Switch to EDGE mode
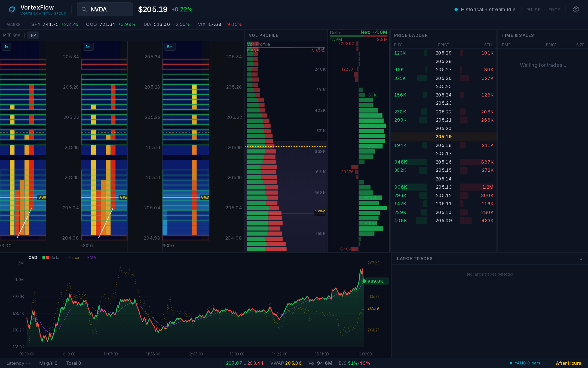The width and height of the screenshot is (588, 368). [555, 10]
